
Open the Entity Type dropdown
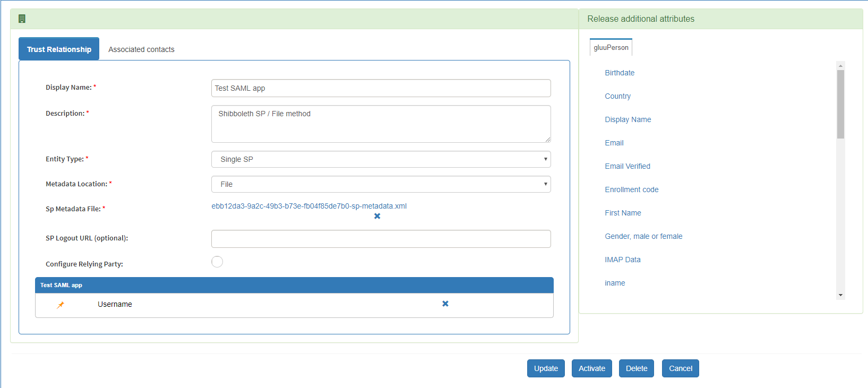click(381, 159)
